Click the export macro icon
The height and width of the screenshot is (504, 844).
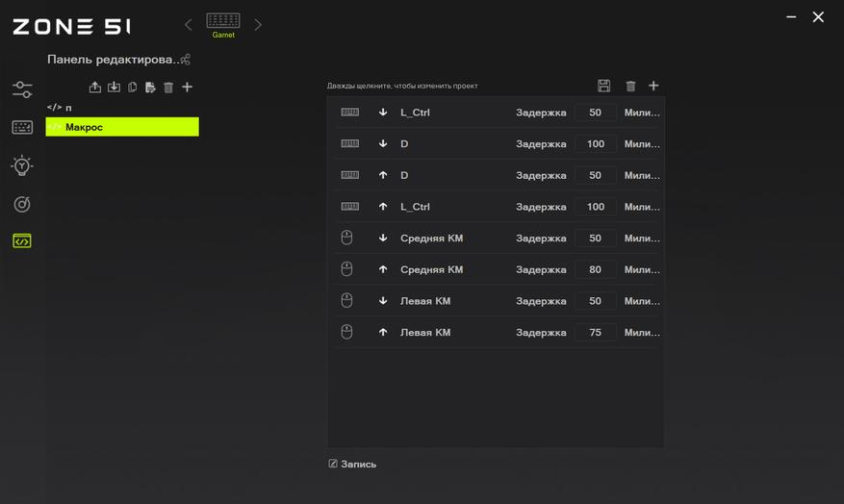[x=94, y=88]
